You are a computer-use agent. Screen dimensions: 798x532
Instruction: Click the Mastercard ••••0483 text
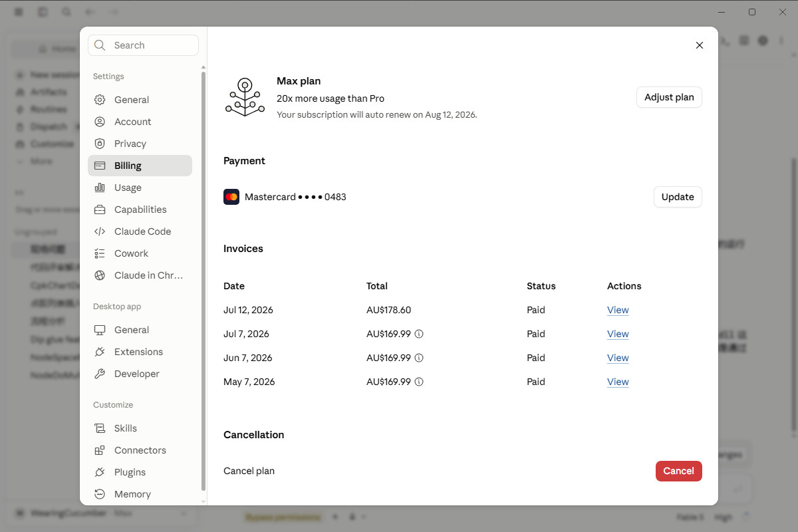click(295, 197)
